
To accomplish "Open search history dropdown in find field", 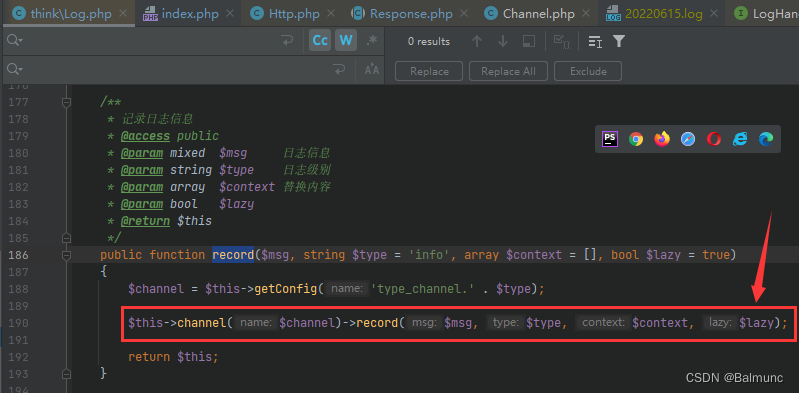I will tap(15, 41).
